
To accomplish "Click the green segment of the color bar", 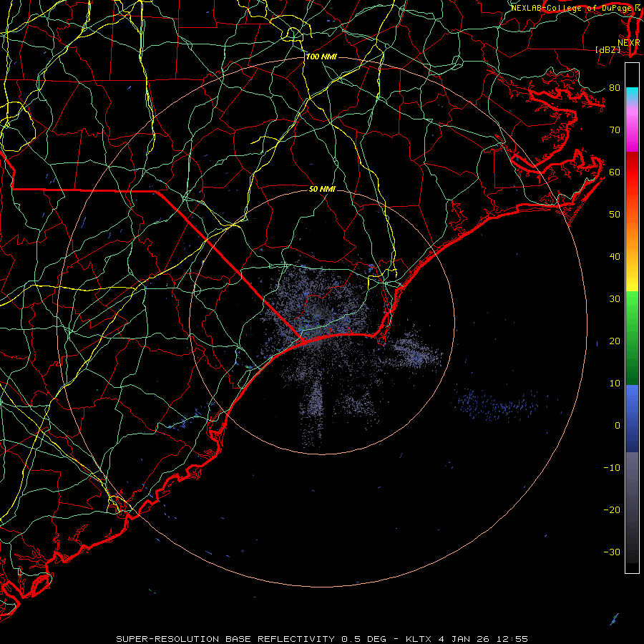I will click(632, 338).
